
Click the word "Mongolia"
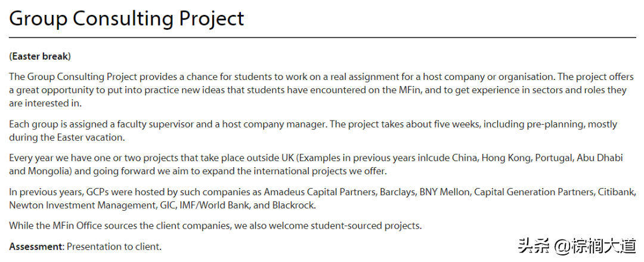click(x=51, y=171)
